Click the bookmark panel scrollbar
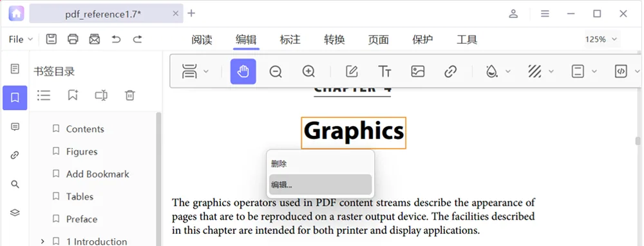Image resolution: width=644 pixels, height=246 pixels. 159,178
